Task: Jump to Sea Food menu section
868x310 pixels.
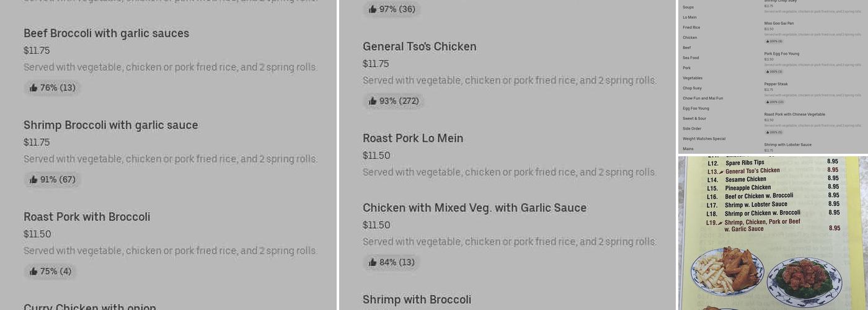Action: click(x=691, y=58)
